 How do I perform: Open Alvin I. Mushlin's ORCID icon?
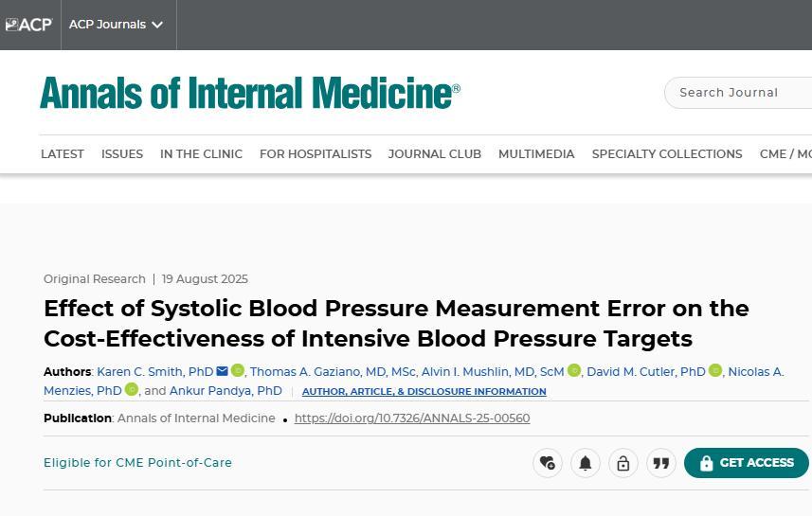(574, 371)
